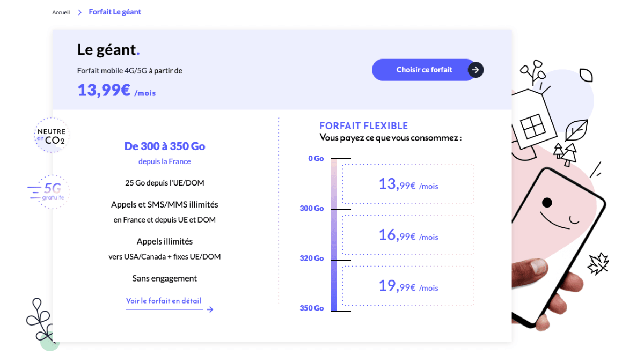Click the Accueil breadcrumb link
Screen dimensions: 644x362
pos(61,12)
